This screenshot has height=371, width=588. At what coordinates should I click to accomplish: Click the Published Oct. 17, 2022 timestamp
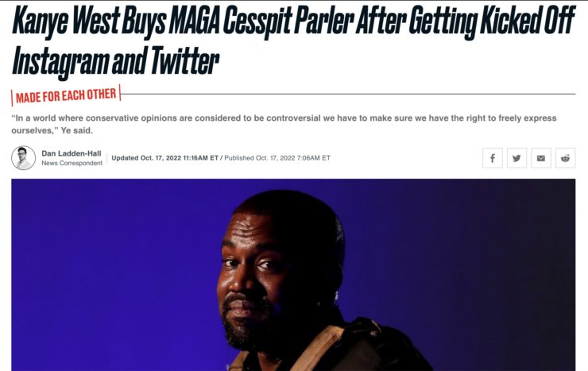point(277,158)
